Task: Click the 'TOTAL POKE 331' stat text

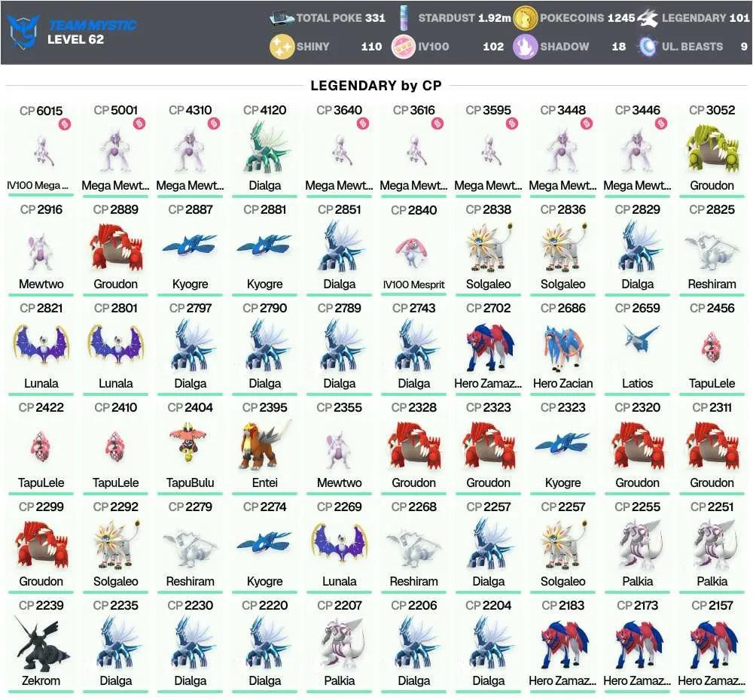Action: click(341, 18)
